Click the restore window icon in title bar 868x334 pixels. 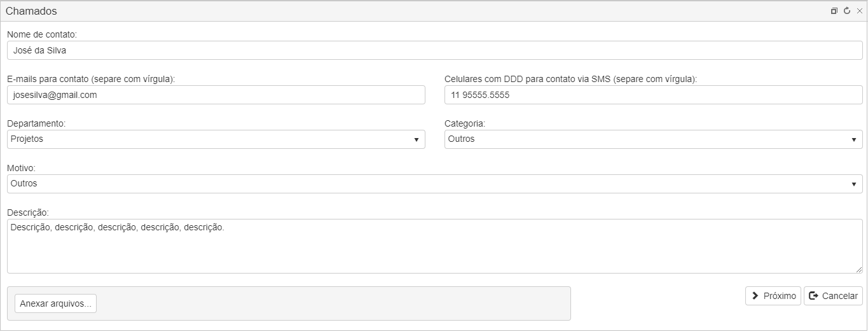click(834, 11)
